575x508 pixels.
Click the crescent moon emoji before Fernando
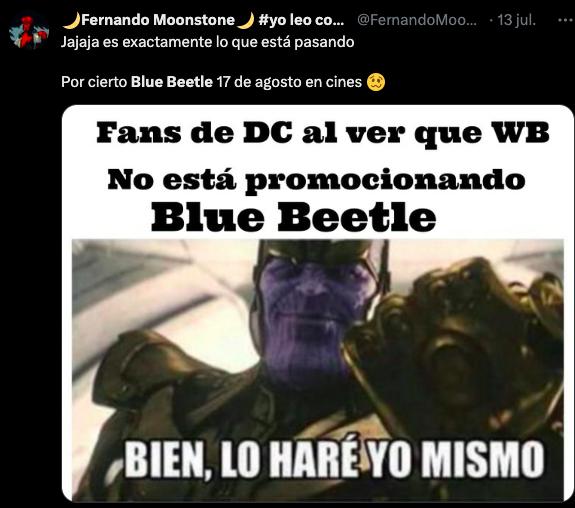click(x=71, y=20)
